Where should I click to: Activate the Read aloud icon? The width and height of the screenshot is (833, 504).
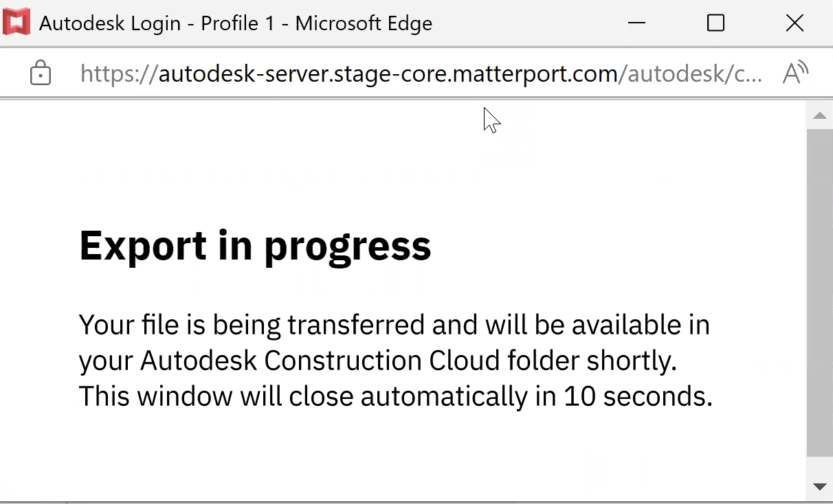pos(795,73)
